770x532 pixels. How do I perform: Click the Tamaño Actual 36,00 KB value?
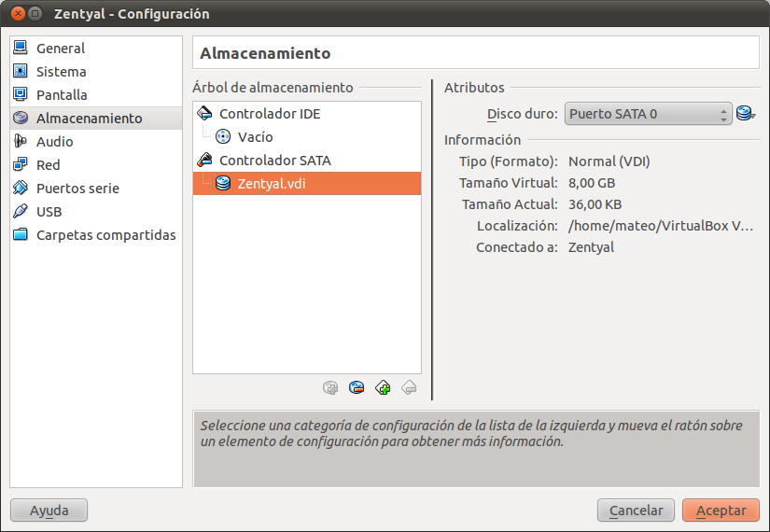click(595, 204)
